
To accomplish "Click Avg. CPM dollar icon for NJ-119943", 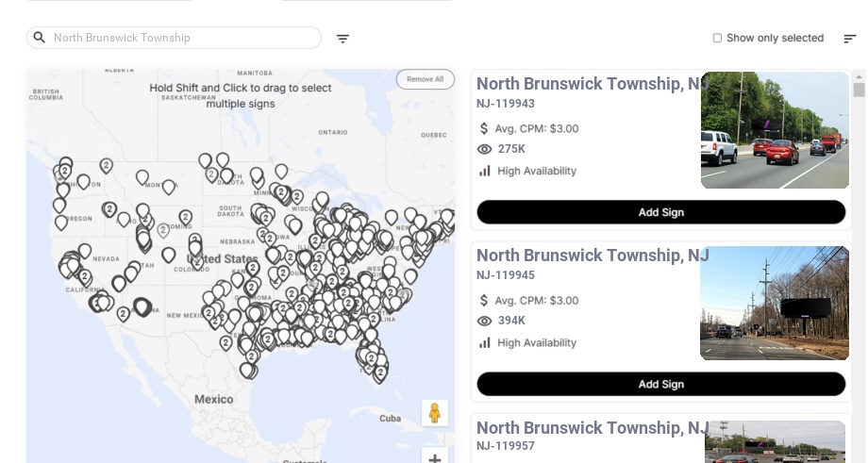I will 484,128.
